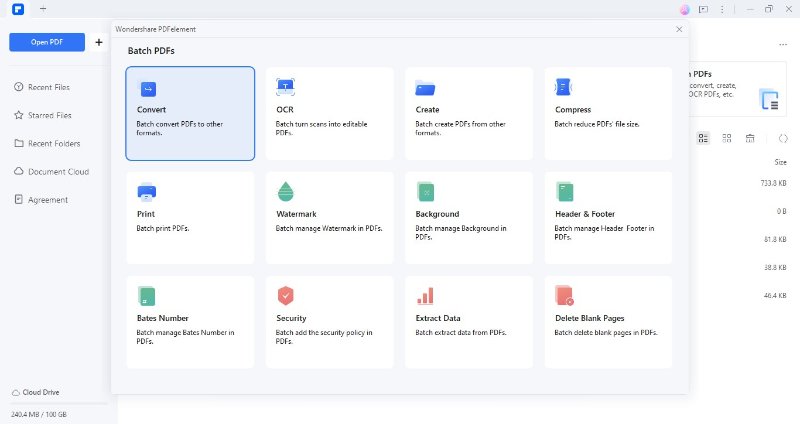
Task: Click the 38.8 KB file size
Action: (774, 267)
